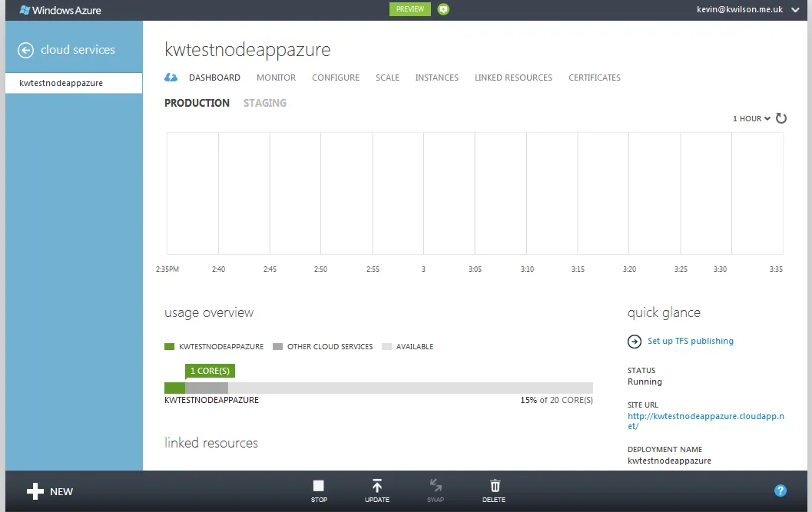812x512 pixels.
Task: Open the help question mark icon
Action: point(781,490)
